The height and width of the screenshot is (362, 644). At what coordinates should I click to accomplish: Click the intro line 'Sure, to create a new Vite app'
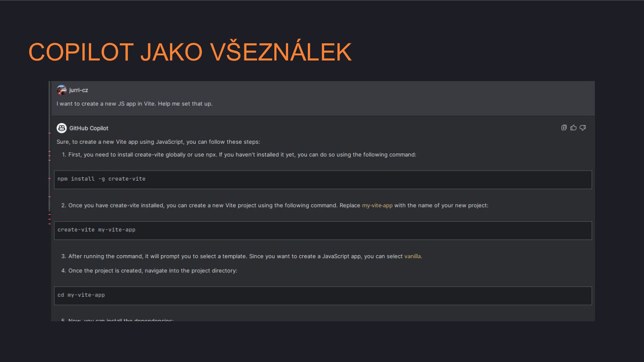click(158, 142)
